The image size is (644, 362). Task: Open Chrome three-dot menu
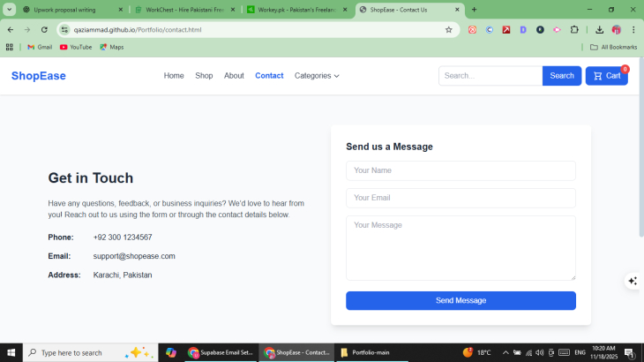tap(633, 29)
